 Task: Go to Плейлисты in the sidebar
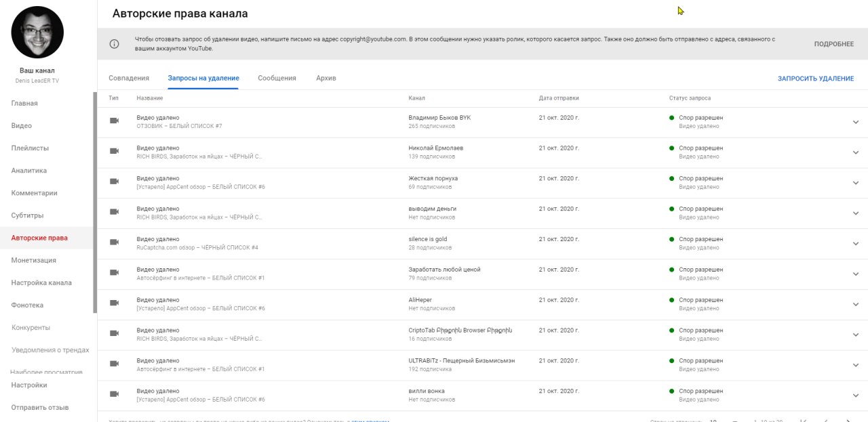point(30,148)
